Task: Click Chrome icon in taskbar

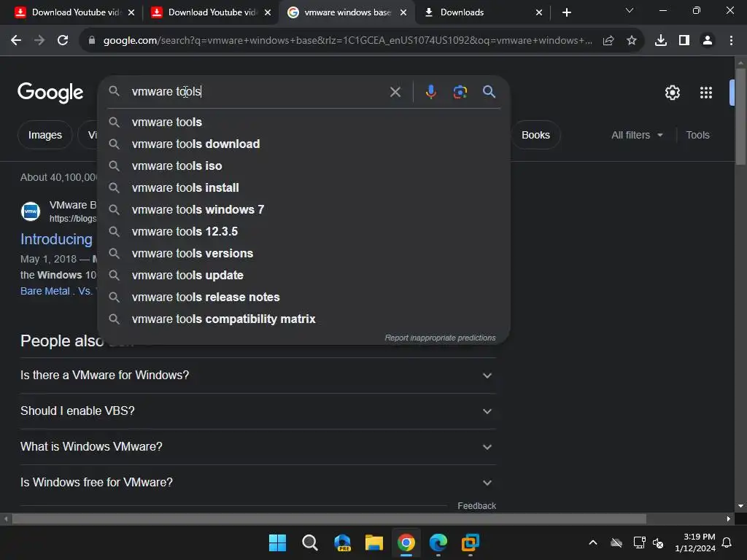Action: 406,542
